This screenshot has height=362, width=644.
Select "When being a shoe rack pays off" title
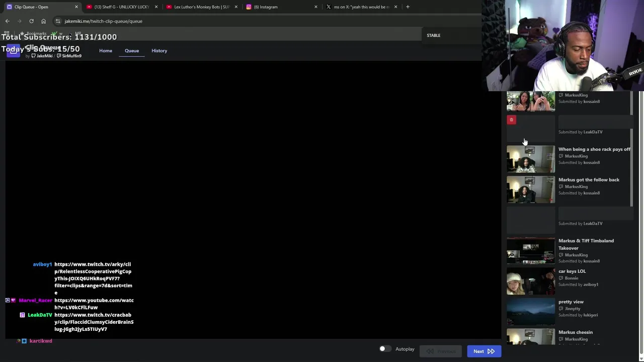594,149
